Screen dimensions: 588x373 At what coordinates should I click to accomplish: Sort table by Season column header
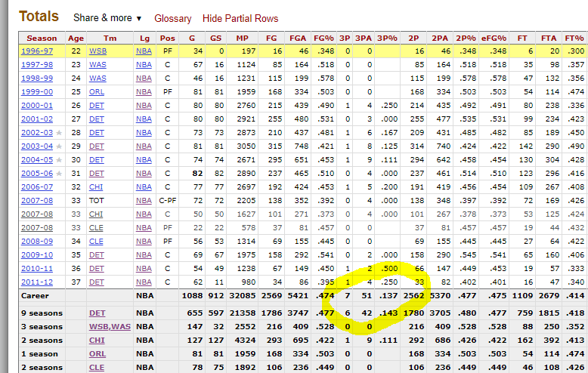[x=42, y=39]
